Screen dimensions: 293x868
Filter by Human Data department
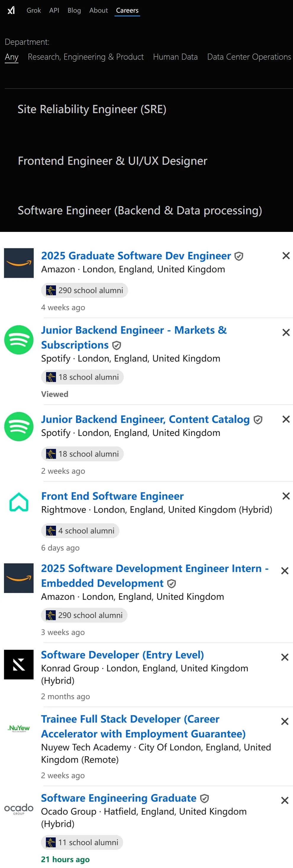tap(175, 57)
